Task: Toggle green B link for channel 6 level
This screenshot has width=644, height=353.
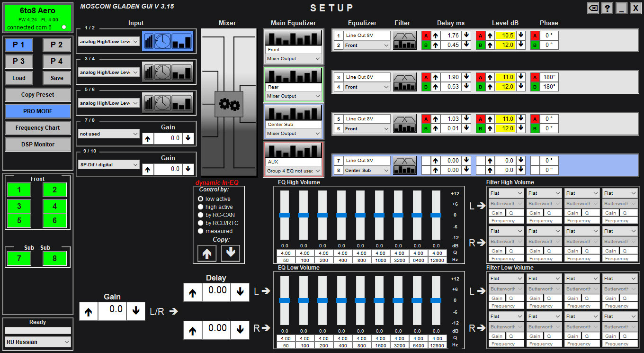Action: pyautogui.click(x=480, y=128)
